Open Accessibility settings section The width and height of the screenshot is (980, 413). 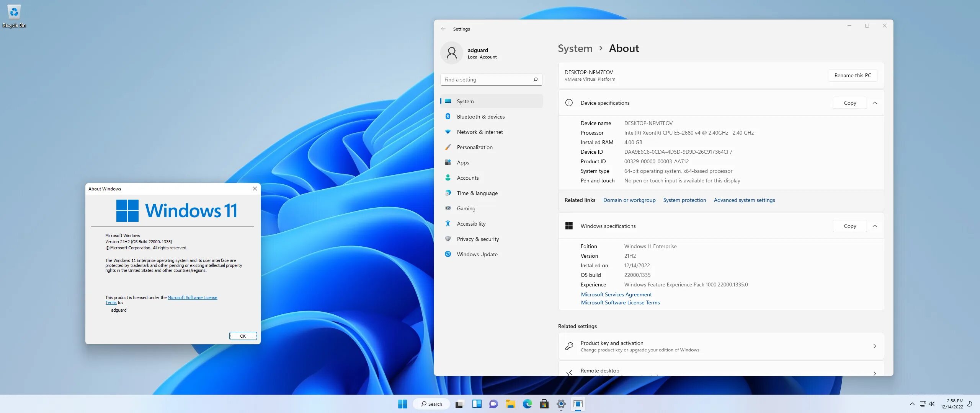point(470,223)
